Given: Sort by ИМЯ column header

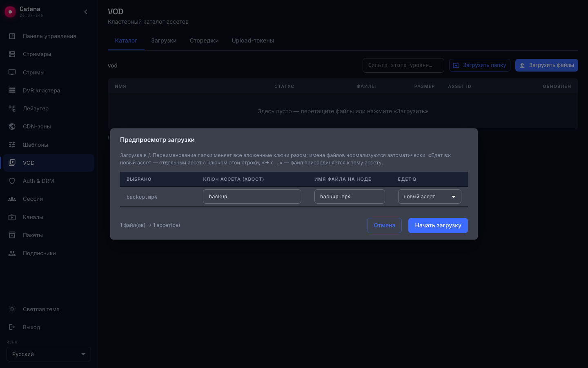Looking at the screenshot, I should [120, 86].
